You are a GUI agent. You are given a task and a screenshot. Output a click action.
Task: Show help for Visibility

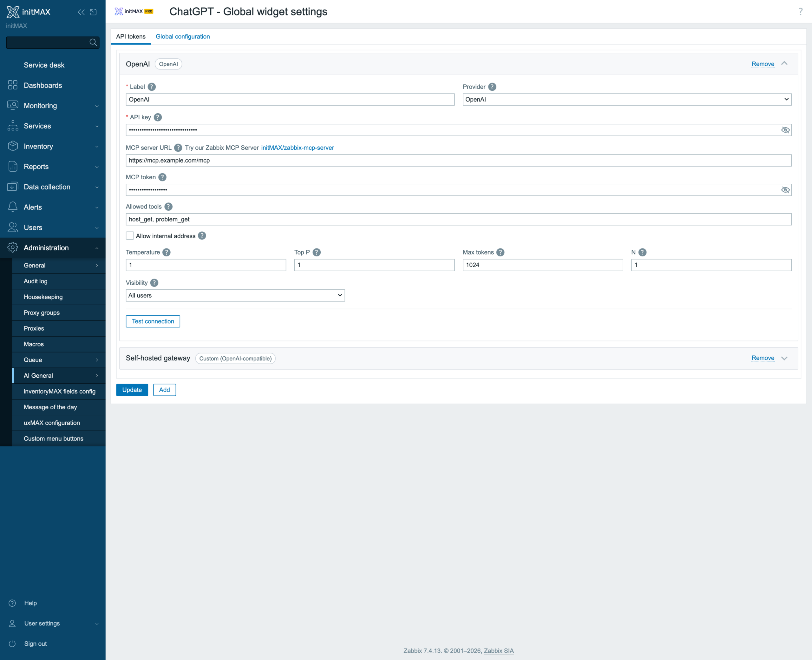pos(154,282)
